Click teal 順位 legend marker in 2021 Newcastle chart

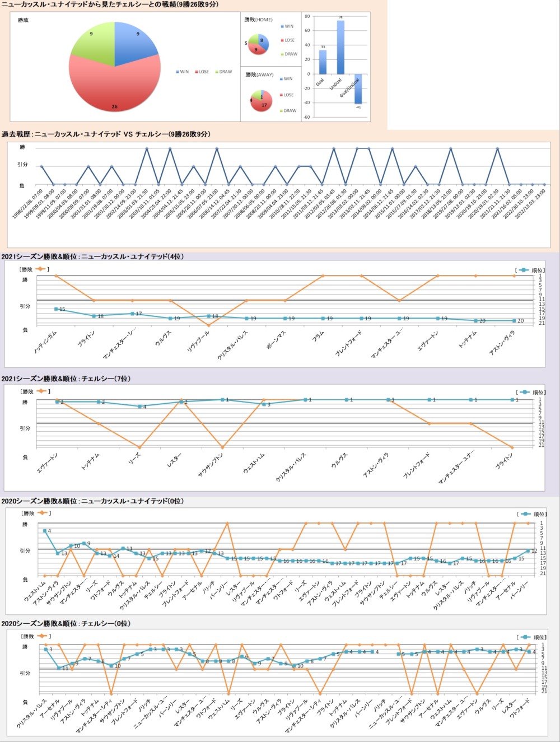(524, 270)
